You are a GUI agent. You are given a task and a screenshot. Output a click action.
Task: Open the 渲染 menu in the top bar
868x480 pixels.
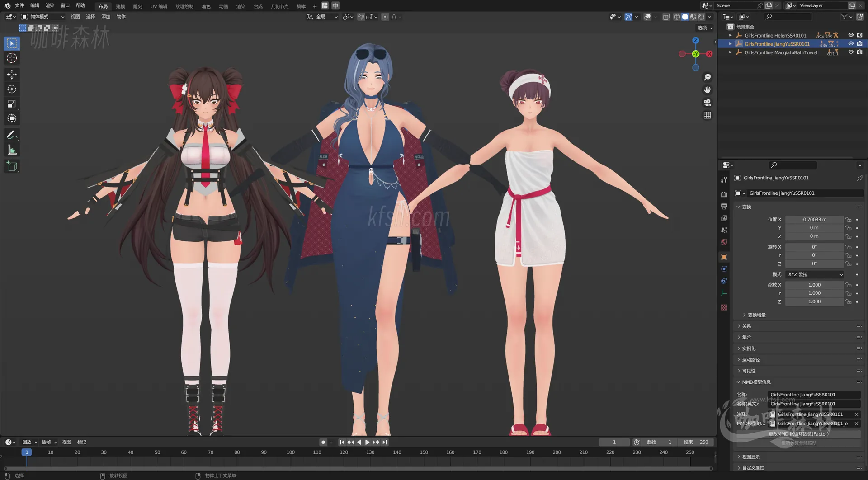click(50, 6)
